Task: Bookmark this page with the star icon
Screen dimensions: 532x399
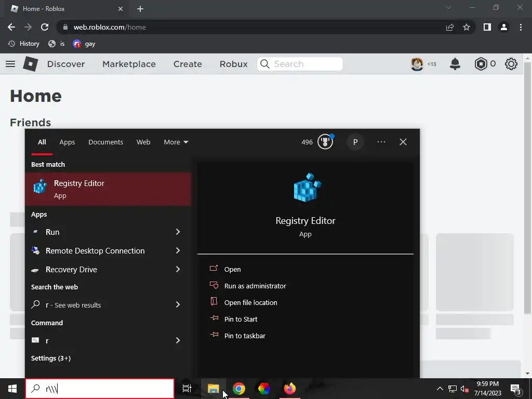Action: (x=467, y=27)
